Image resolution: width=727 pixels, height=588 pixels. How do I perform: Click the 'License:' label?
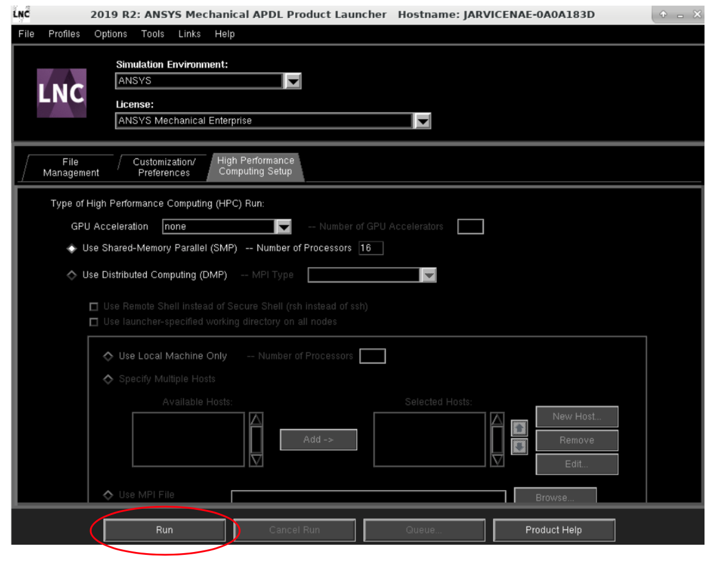[134, 105]
